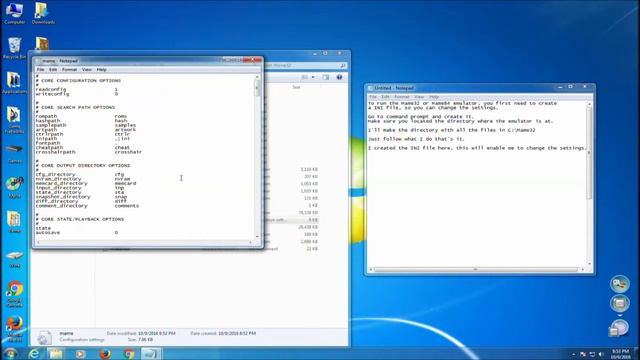Viewport: 640px width, 360px height.
Task: Click the middle round desktop gadget icon
Action: coord(620,303)
